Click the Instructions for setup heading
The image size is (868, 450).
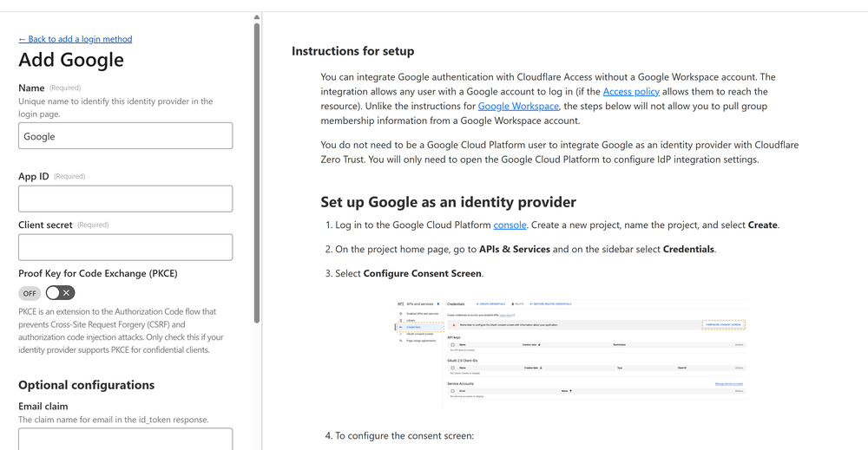(x=352, y=51)
